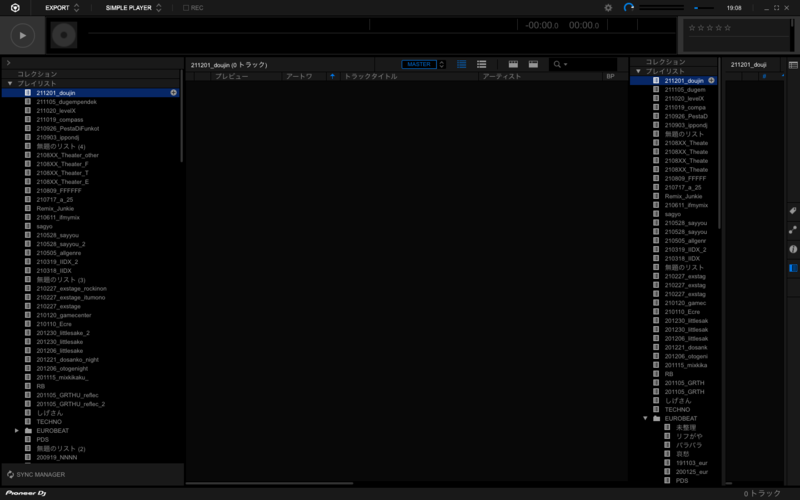The height and width of the screenshot is (500, 800).
Task: Switch to the blue artwork list view icon
Action: tap(461, 64)
